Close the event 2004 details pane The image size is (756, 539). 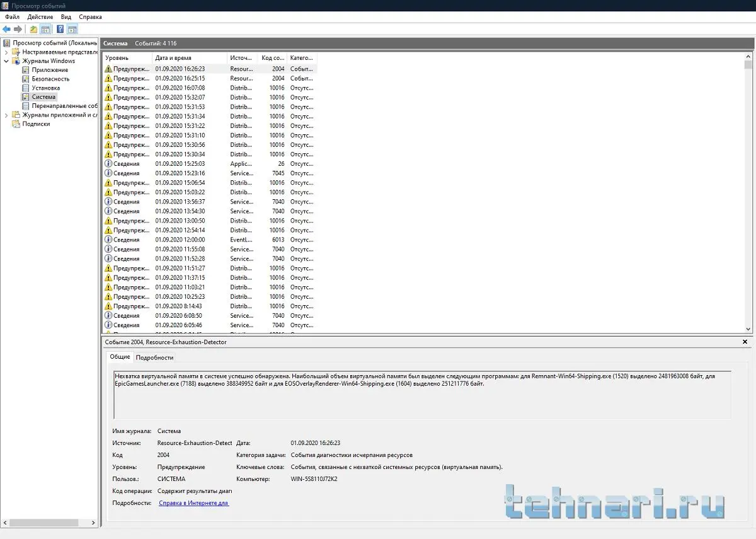click(745, 342)
